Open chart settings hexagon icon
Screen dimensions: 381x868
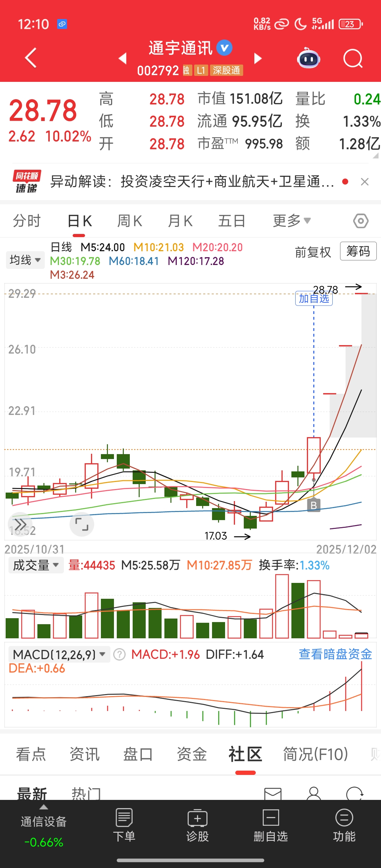pos(361,221)
